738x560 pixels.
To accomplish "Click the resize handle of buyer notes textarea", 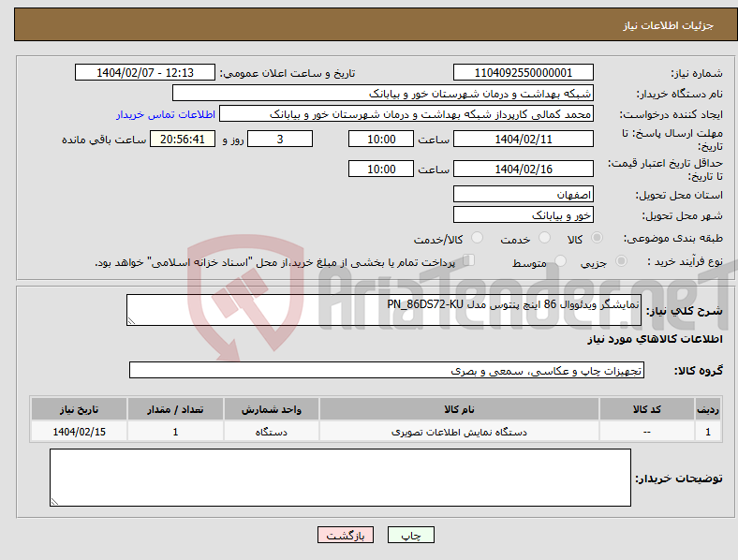I will pos(54,502).
